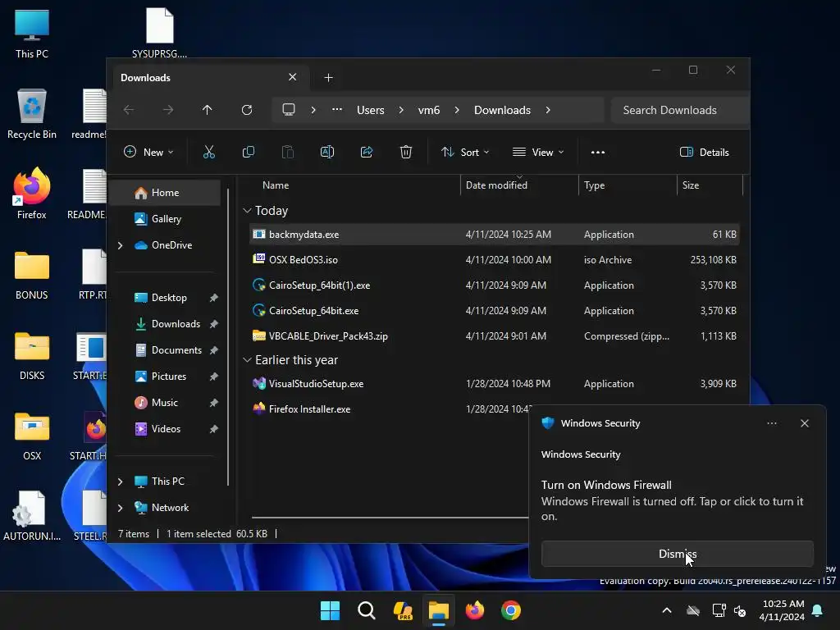Sort by Date modified column header
This screenshot has width=840, height=630.
[x=496, y=185]
